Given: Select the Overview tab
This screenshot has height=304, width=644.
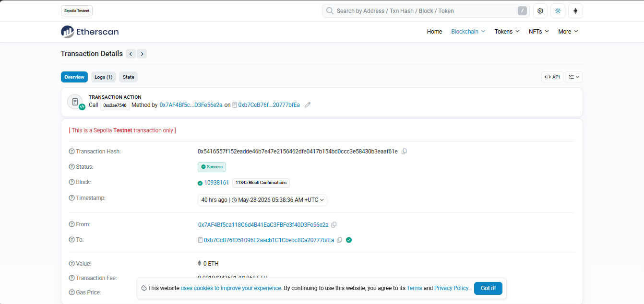Looking at the screenshot, I should click(x=74, y=77).
